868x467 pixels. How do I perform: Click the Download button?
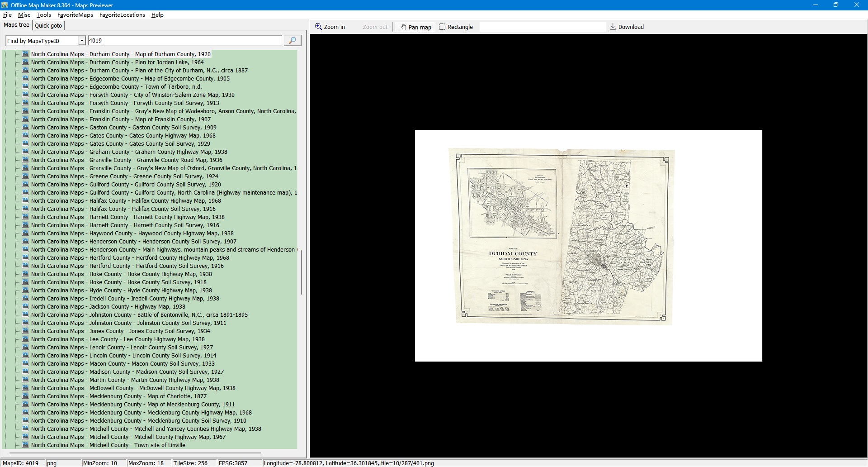click(x=627, y=27)
